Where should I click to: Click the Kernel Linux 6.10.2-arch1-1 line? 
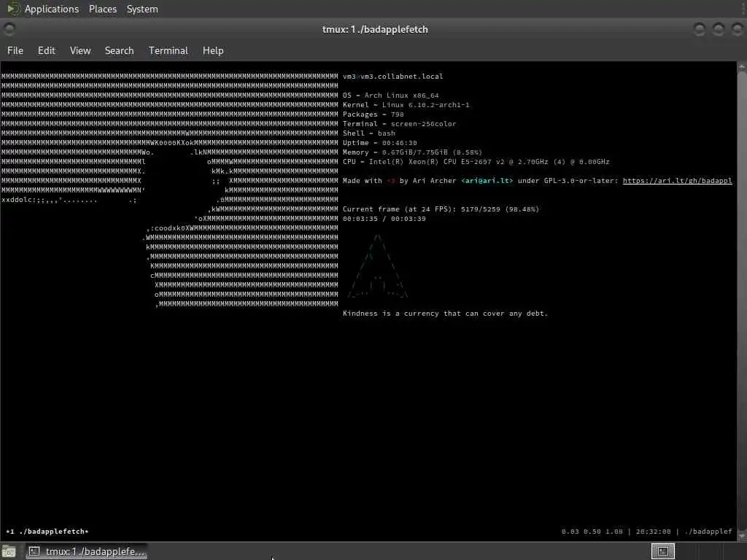pyautogui.click(x=406, y=105)
